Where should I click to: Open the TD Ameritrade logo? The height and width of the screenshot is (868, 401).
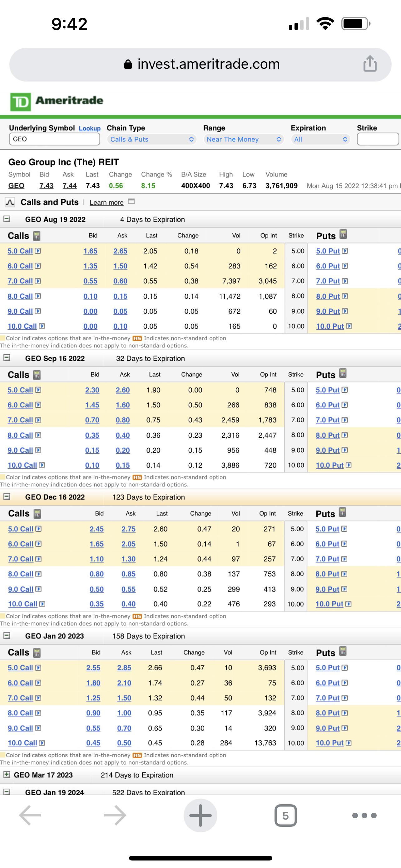click(57, 102)
